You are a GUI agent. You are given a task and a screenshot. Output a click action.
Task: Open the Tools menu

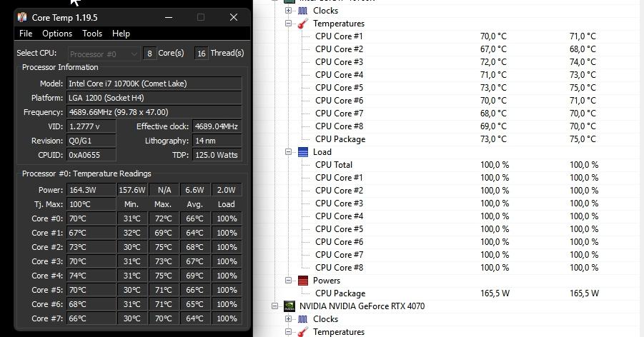[92, 34]
